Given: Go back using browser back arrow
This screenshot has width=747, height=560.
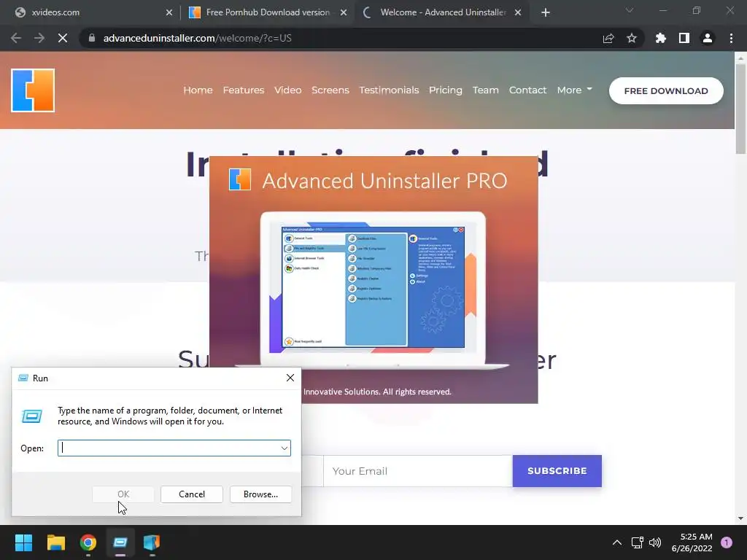Looking at the screenshot, I should 16,38.
